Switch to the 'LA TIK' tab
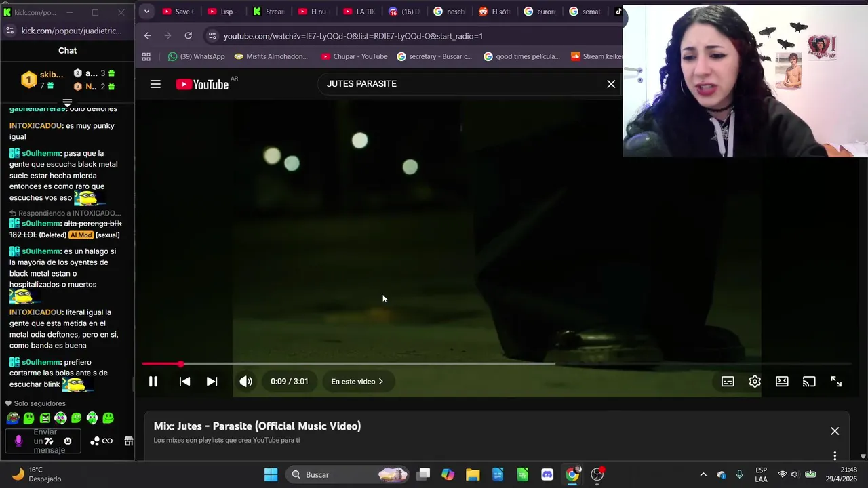Viewport: 868px width, 488px height. (x=359, y=12)
